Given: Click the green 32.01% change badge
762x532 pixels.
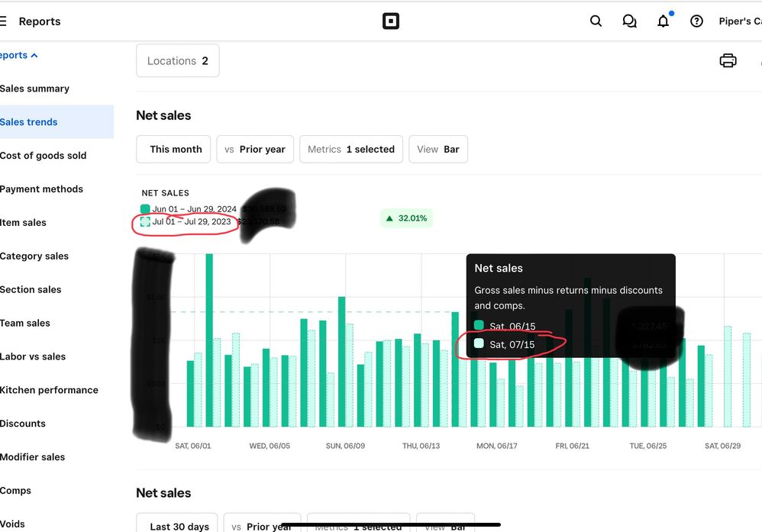Looking at the screenshot, I should pos(406,218).
